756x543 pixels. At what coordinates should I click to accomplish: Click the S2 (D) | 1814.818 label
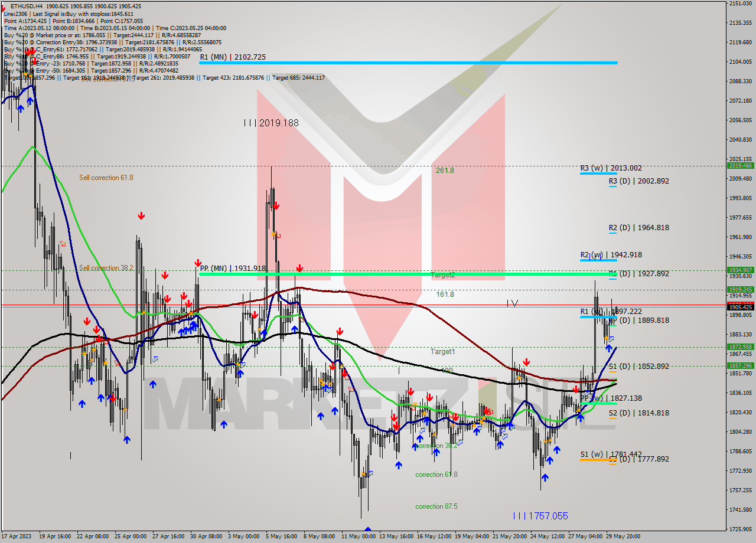[639, 413]
